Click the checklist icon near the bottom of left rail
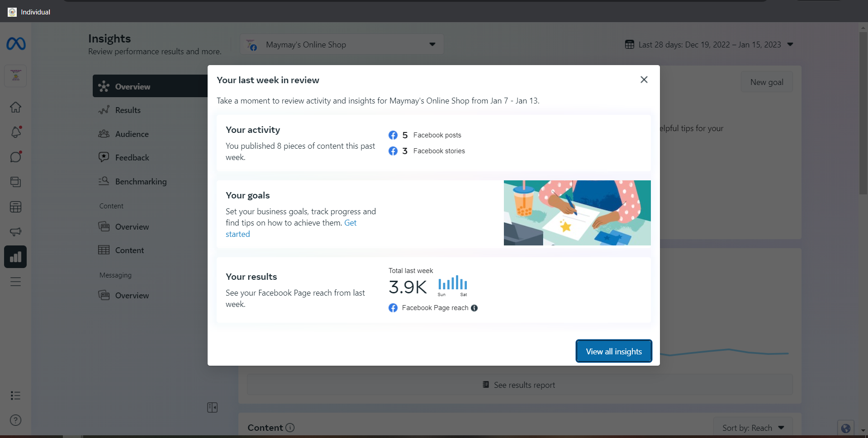 point(16,396)
